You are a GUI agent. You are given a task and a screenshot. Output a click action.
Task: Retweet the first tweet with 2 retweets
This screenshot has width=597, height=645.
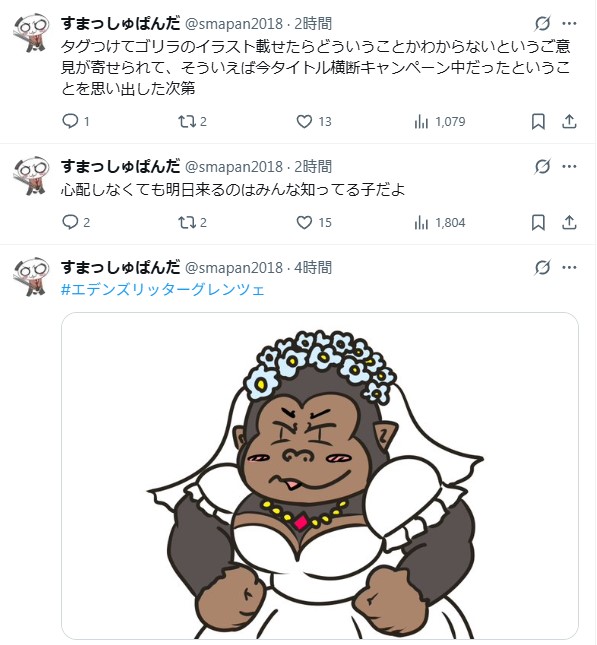click(192, 121)
